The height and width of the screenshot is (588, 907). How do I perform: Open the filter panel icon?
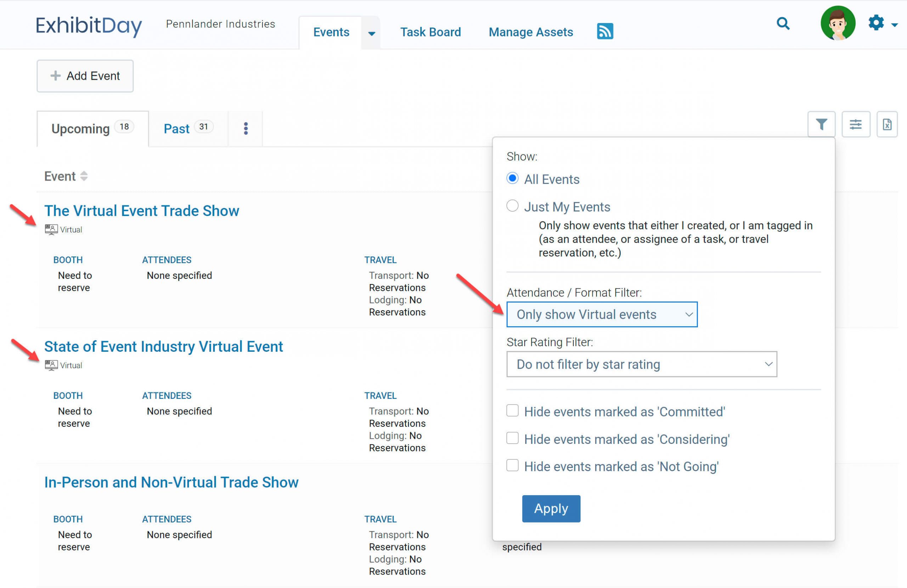tap(822, 124)
